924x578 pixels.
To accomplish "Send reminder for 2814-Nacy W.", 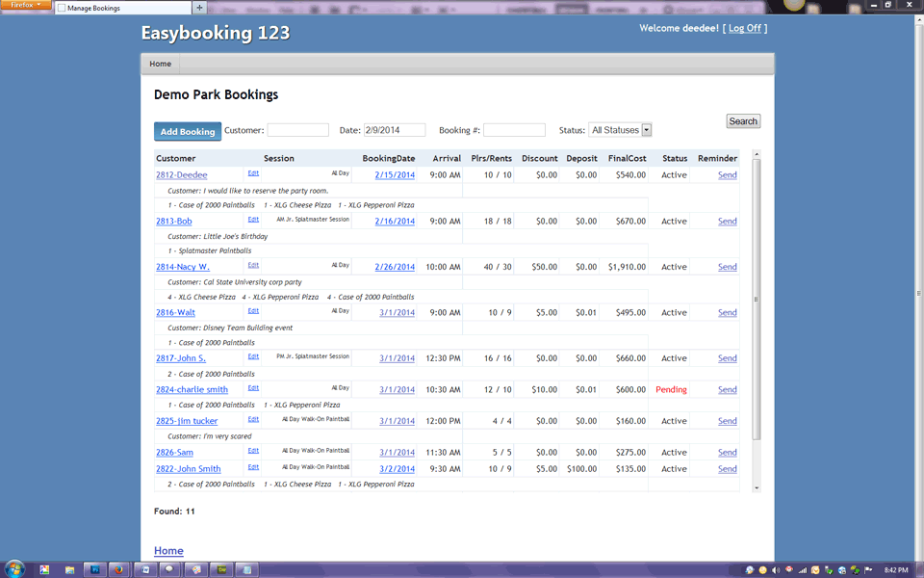I will point(728,267).
